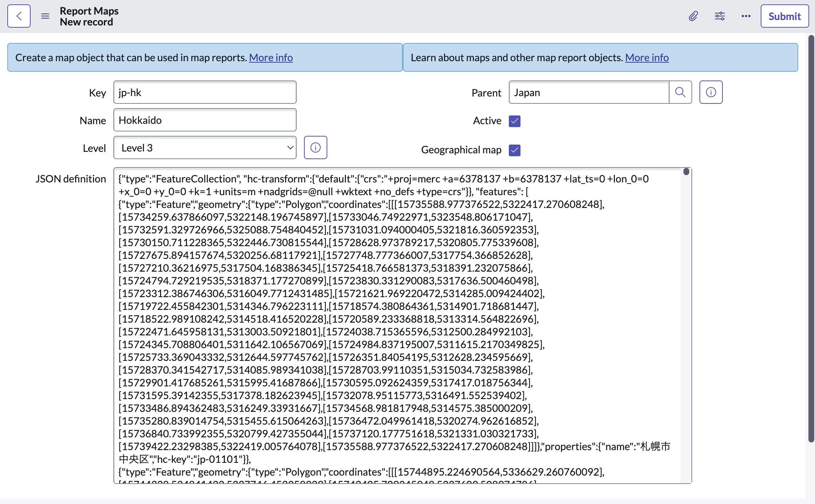The image size is (815, 504).
Task: Click the Parent field showing Japan
Action: [589, 92]
